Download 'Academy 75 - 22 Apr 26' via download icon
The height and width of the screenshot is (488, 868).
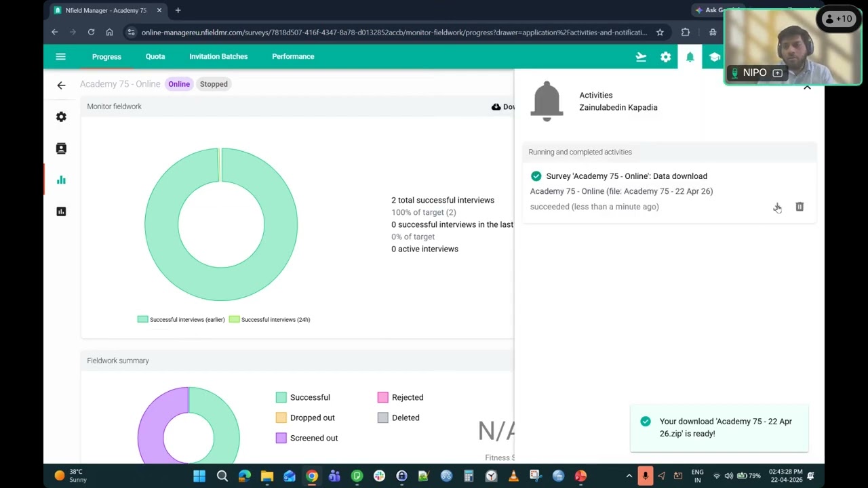[x=777, y=207]
